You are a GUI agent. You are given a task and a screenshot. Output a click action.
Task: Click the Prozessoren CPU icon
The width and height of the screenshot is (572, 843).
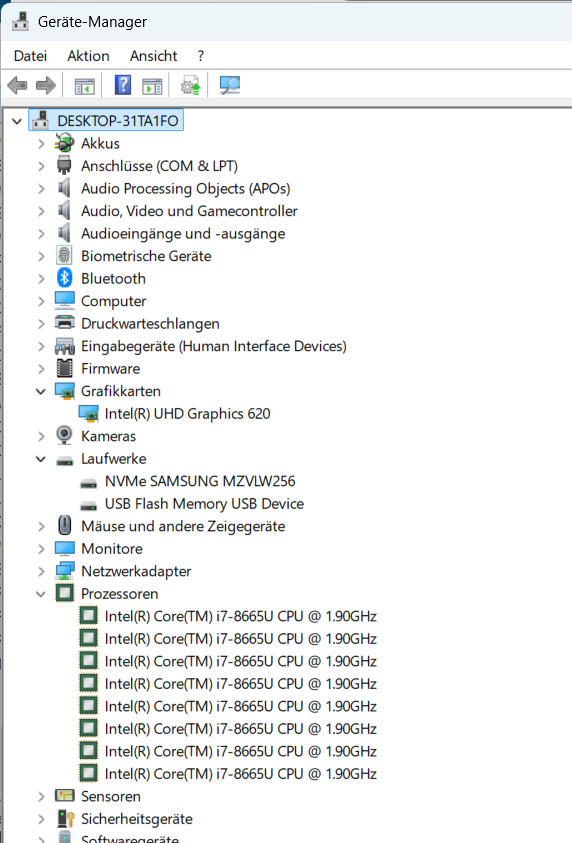65,593
